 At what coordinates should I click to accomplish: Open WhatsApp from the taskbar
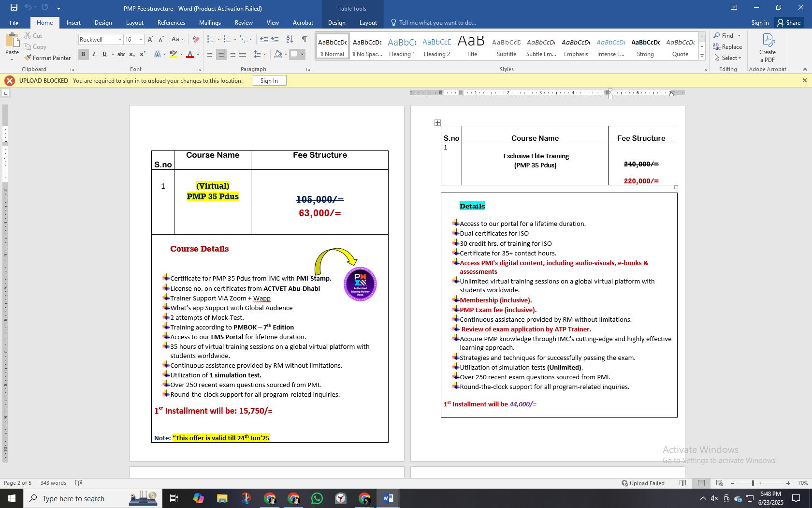click(317, 498)
